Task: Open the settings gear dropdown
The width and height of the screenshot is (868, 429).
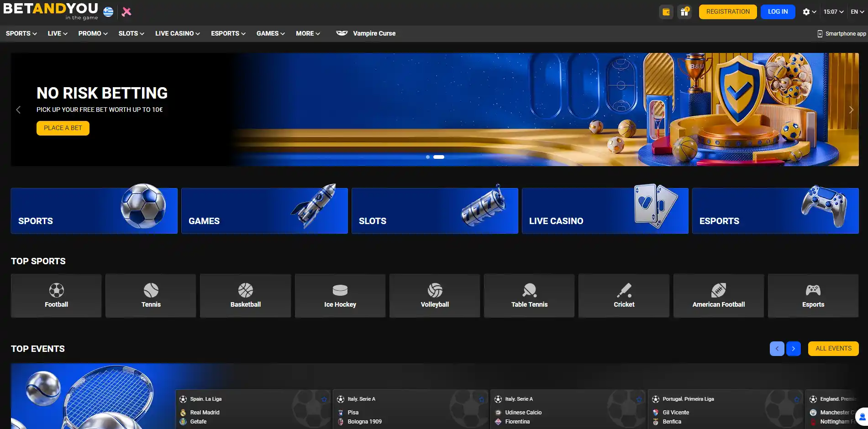Action: pyautogui.click(x=809, y=12)
